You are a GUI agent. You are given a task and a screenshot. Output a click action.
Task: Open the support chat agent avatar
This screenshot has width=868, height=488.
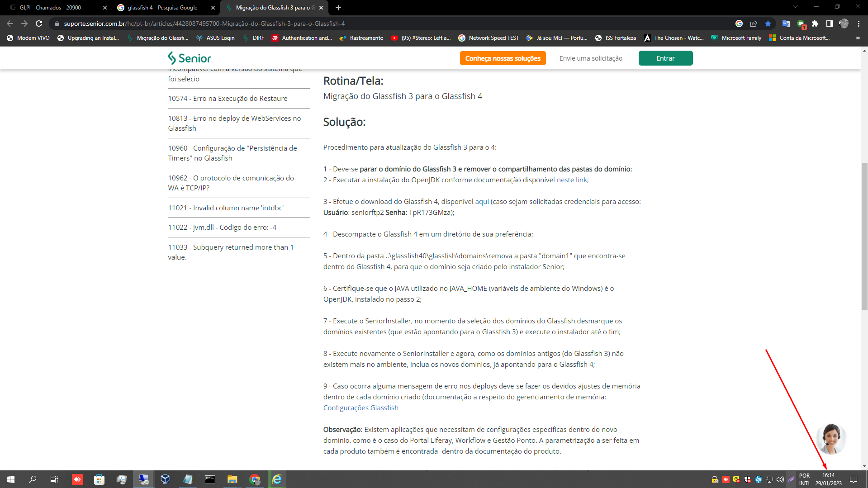click(831, 438)
